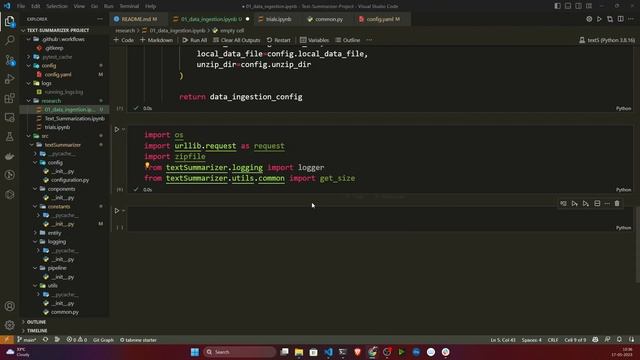Open Text_Summarization.ipynb in explorer
The height and width of the screenshot is (360, 640).
(x=75, y=118)
